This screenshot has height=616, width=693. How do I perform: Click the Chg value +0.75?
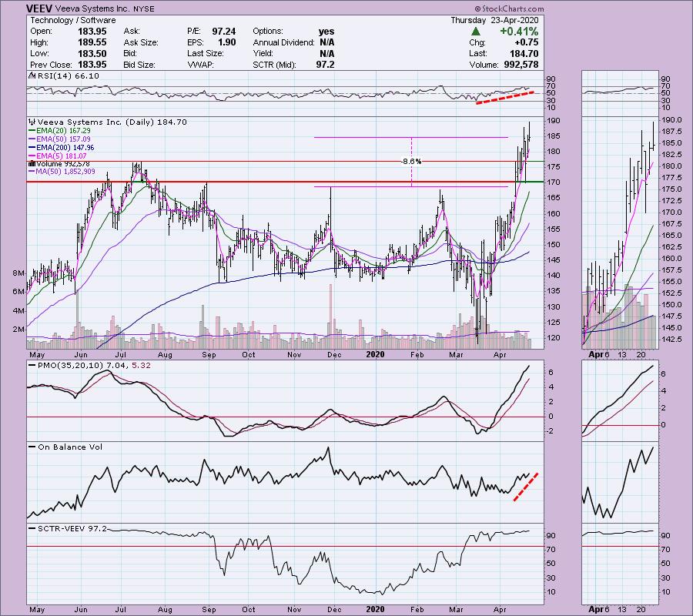(x=527, y=42)
